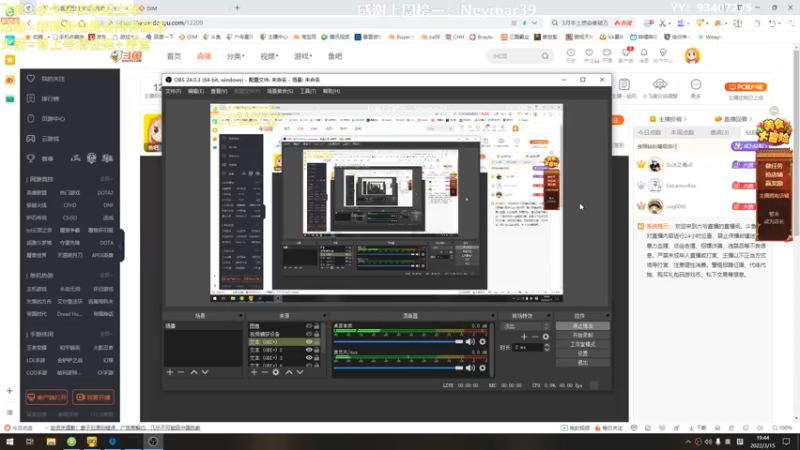Open OBS Edit (编辑) menu
The height and width of the screenshot is (450, 800).
click(x=196, y=91)
